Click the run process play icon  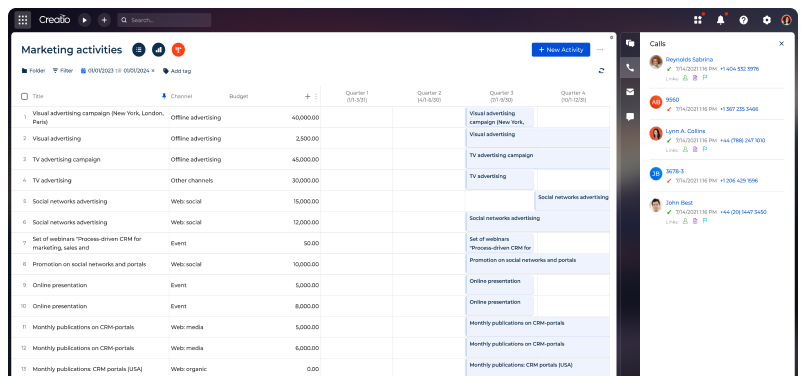point(84,20)
